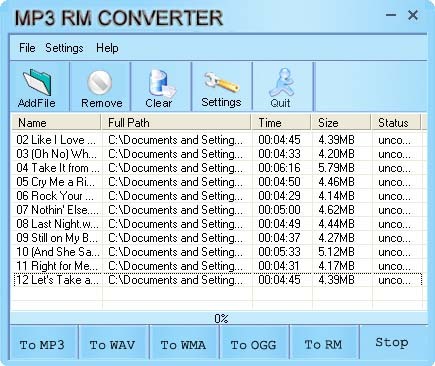Image resolution: width=435 pixels, height=366 pixels.
Task: Select the row "09 Still on My B..."
Action: coord(218,238)
